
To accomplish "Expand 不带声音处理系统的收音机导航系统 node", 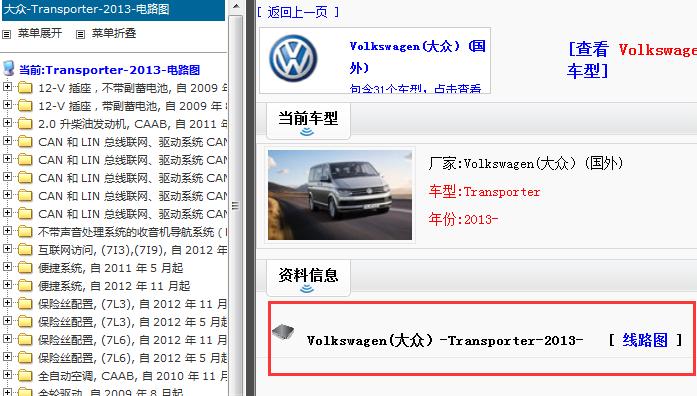I will [x=7, y=231].
